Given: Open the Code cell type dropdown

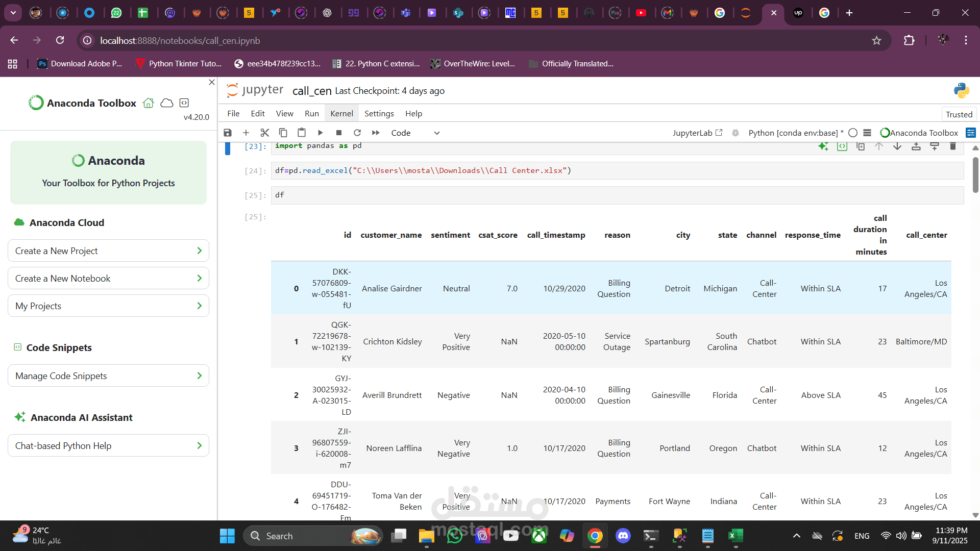Looking at the screenshot, I should coord(415,133).
